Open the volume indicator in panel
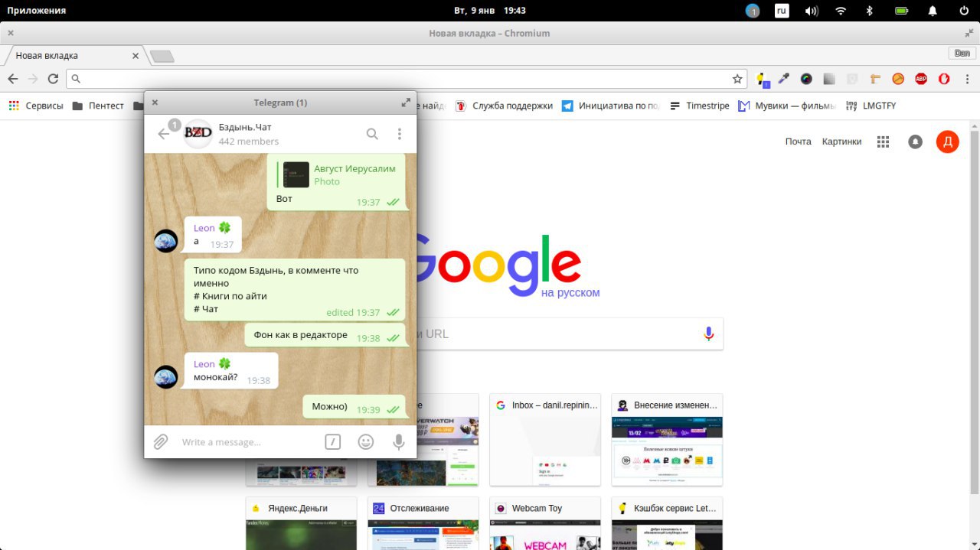Screen dimensions: 980x550 pyautogui.click(x=812, y=11)
